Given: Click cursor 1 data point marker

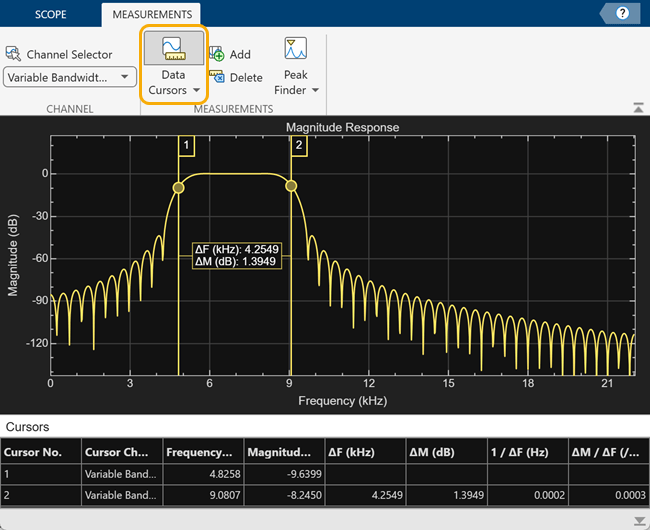Looking at the screenshot, I should coord(178,188).
